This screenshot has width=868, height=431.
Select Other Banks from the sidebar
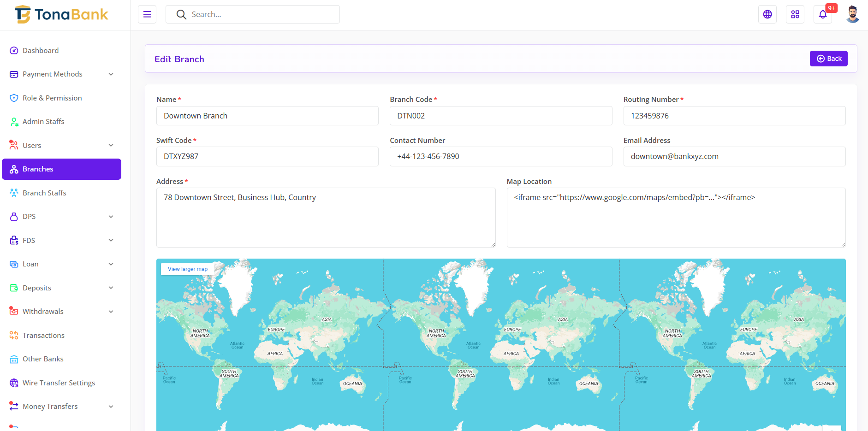pos(43,359)
